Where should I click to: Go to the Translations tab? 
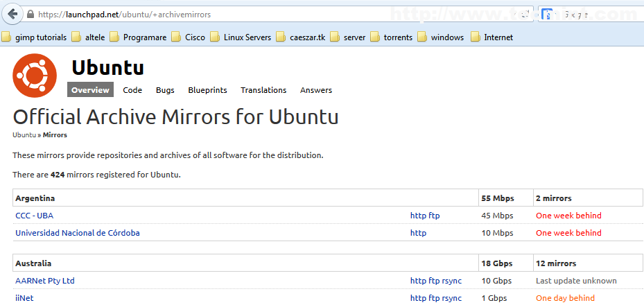point(263,90)
